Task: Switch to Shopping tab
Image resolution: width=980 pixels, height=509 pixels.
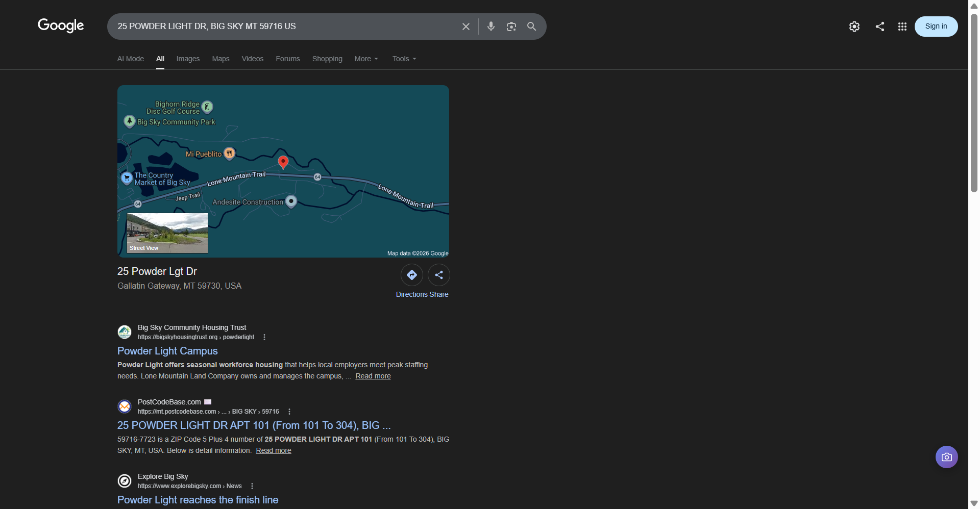Action: coord(327,59)
